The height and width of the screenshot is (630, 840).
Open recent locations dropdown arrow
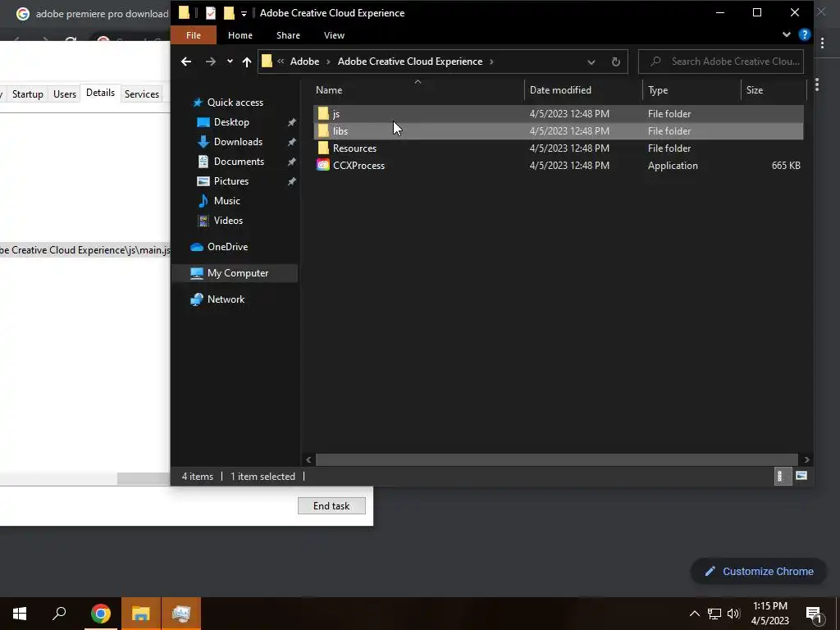pyautogui.click(x=230, y=62)
